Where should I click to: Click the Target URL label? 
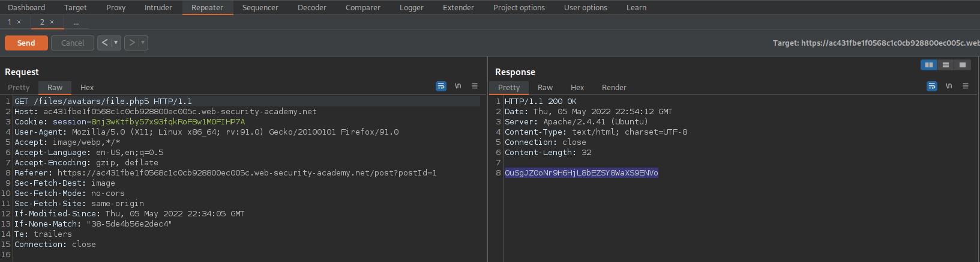click(876, 43)
